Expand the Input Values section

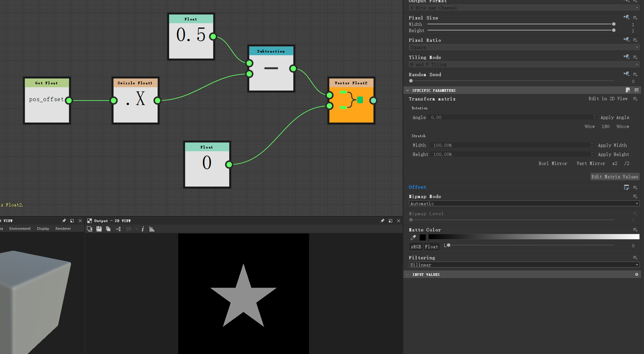click(x=407, y=275)
